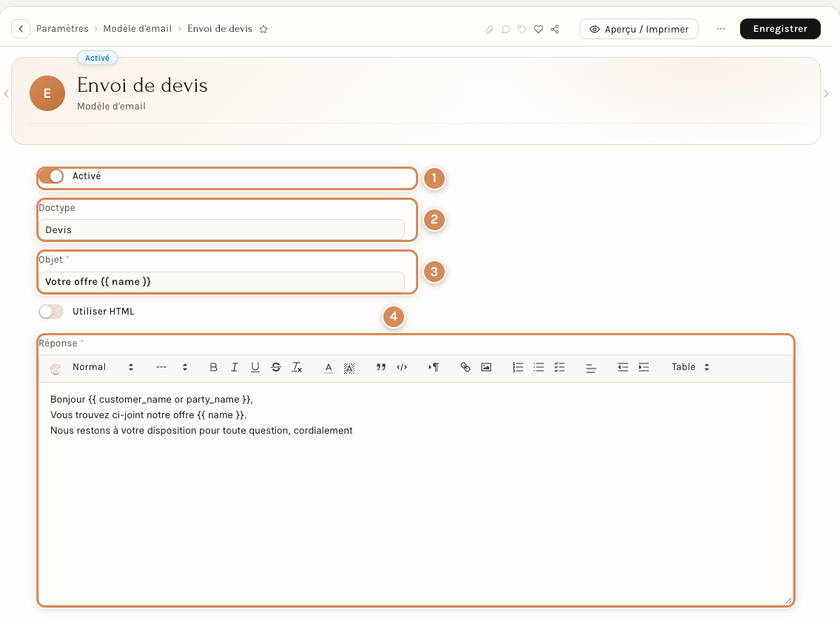Viewport: 840px width, 618px height.
Task: Click into the Réponse text editor body
Action: pyautogui.click(x=416, y=493)
